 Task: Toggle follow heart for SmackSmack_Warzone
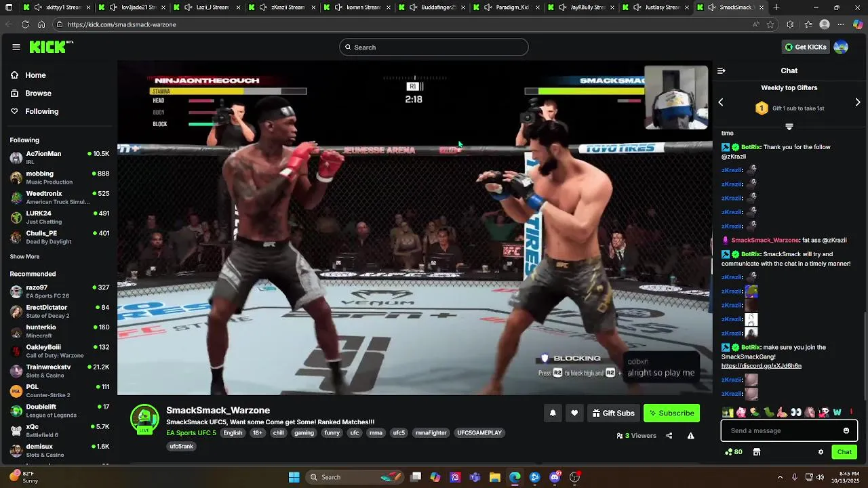574,413
